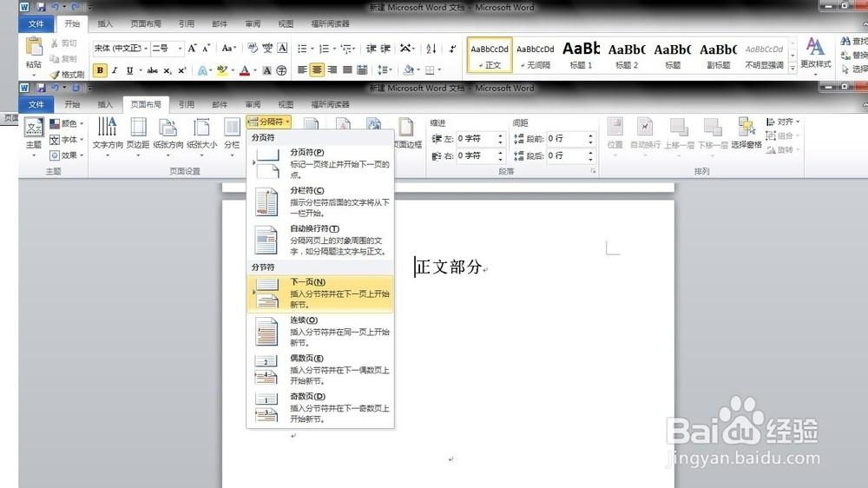This screenshot has height=488, width=868.
Task: Click the 纸张方向 (orientation) icon
Action: [x=168, y=133]
